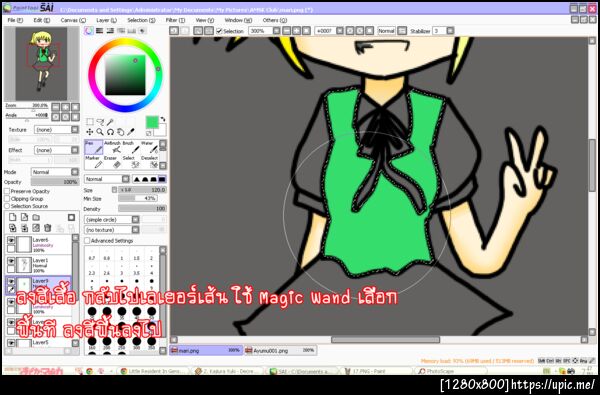Show the Color Wheel panel
The image size is (600, 395).
[89, 31]
